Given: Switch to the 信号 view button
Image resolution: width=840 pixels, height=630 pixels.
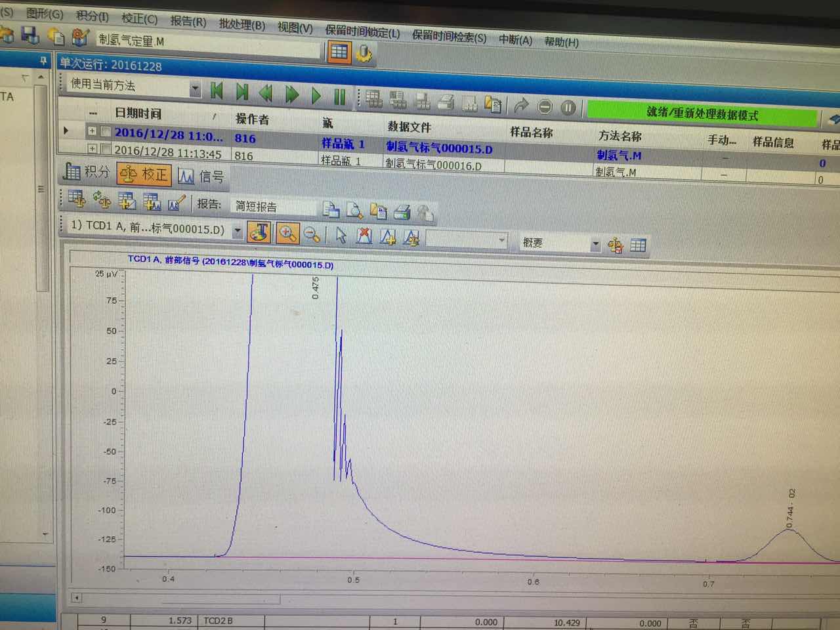Looking at the screenshot, I should coord(201,177).
